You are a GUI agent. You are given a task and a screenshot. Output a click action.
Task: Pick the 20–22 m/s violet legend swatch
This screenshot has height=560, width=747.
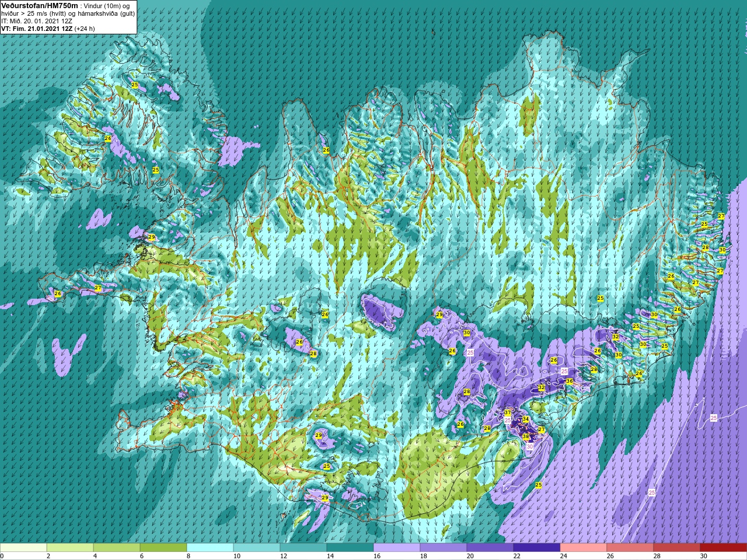pyautogui.click(x=490, y=548)
